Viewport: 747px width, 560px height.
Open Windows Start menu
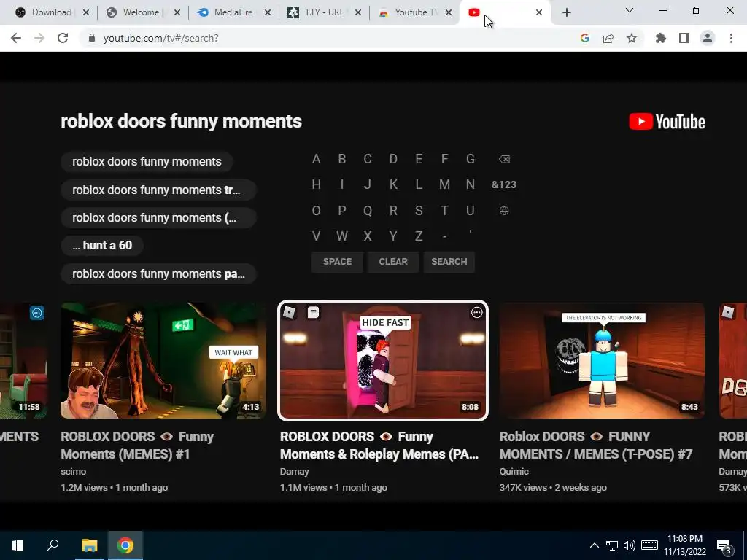click(18, 545)
